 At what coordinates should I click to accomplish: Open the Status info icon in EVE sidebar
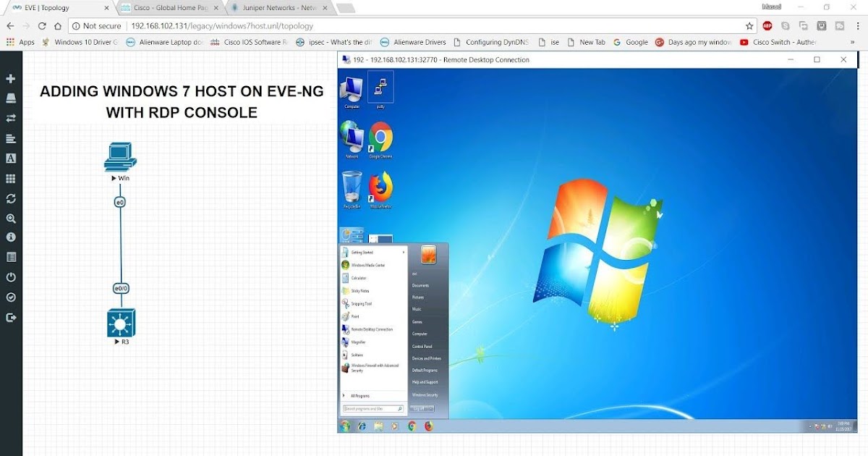(x=10, y=237)
